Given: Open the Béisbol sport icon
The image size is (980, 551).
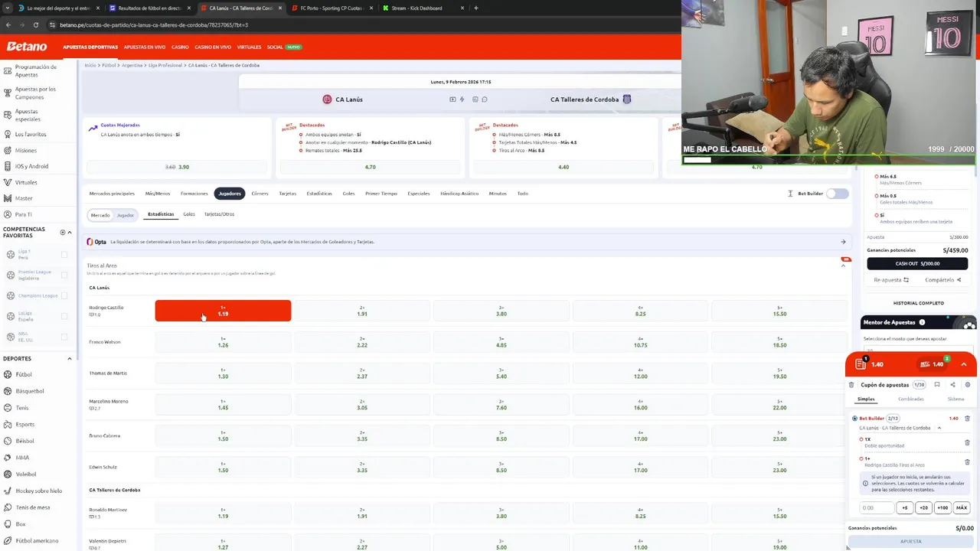Looking at the screenshot, I should click(8, 441).
